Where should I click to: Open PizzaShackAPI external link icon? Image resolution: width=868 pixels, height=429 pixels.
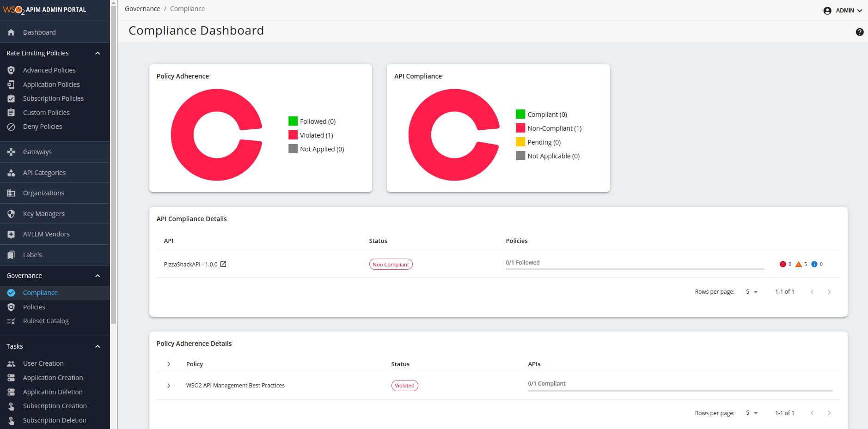click(x=223, y=264)
